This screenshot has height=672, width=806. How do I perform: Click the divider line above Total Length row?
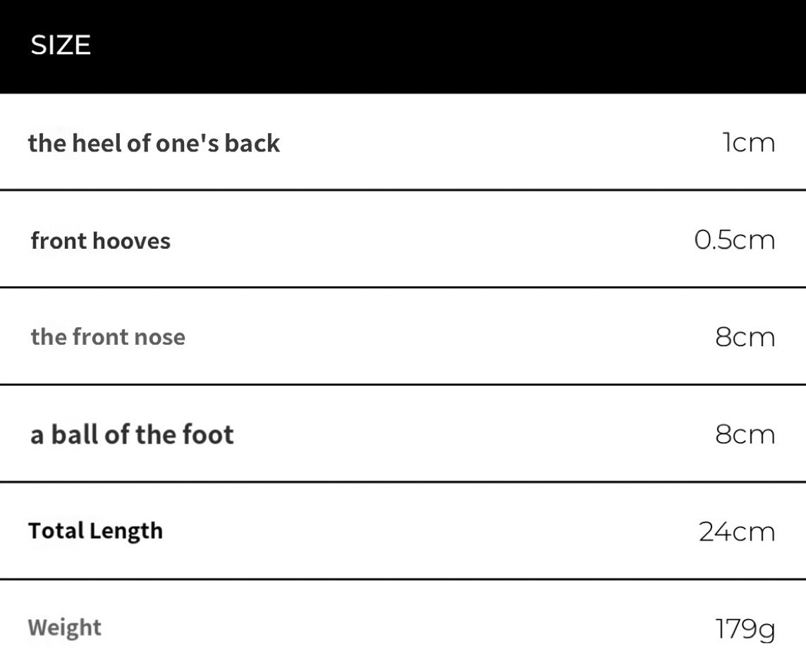point(403,482)
